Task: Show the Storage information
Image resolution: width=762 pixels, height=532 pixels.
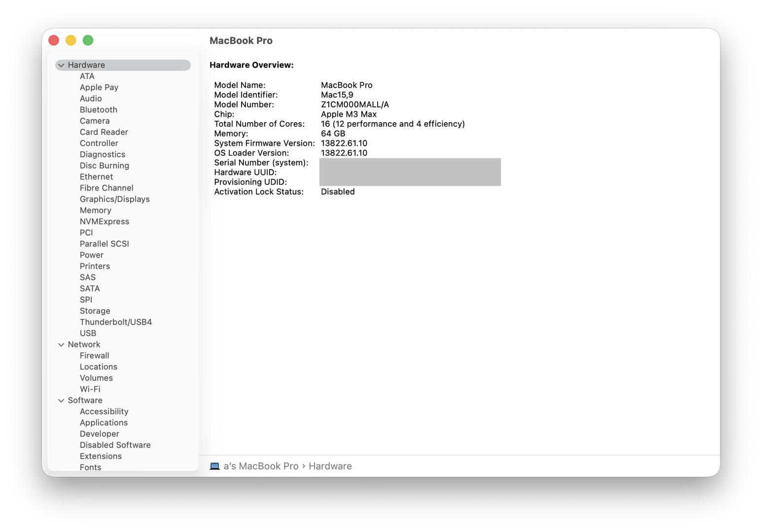Action: coord(95,311)
